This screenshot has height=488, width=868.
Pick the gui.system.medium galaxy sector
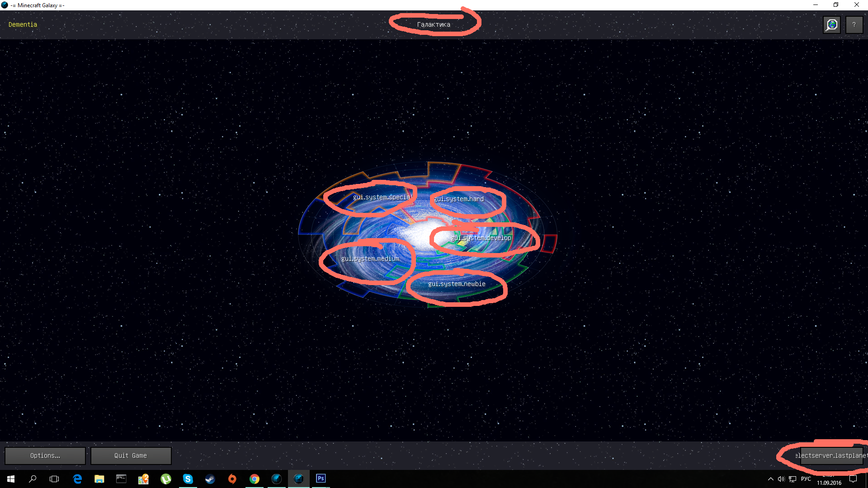tap(370, 259)
